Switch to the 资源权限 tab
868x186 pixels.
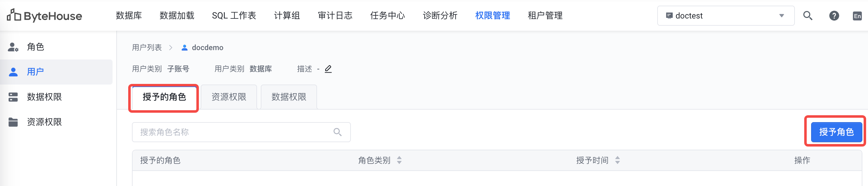click(229, 97)
